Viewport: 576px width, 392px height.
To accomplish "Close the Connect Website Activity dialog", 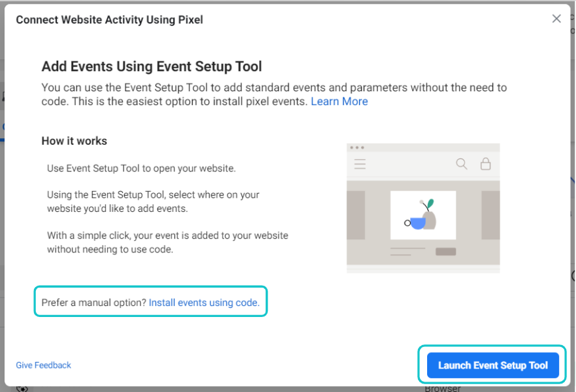I will point(556,19).
